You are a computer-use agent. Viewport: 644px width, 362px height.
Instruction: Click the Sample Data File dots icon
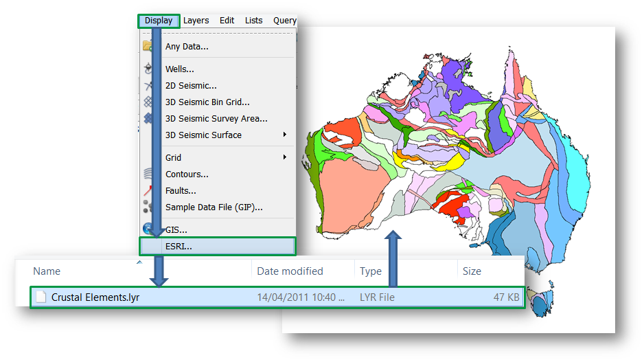point(147,206)
